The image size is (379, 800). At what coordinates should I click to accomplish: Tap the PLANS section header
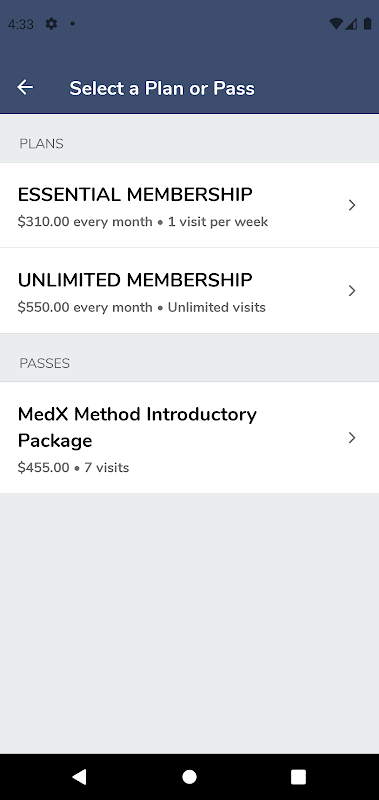click(x=41, y=144)
